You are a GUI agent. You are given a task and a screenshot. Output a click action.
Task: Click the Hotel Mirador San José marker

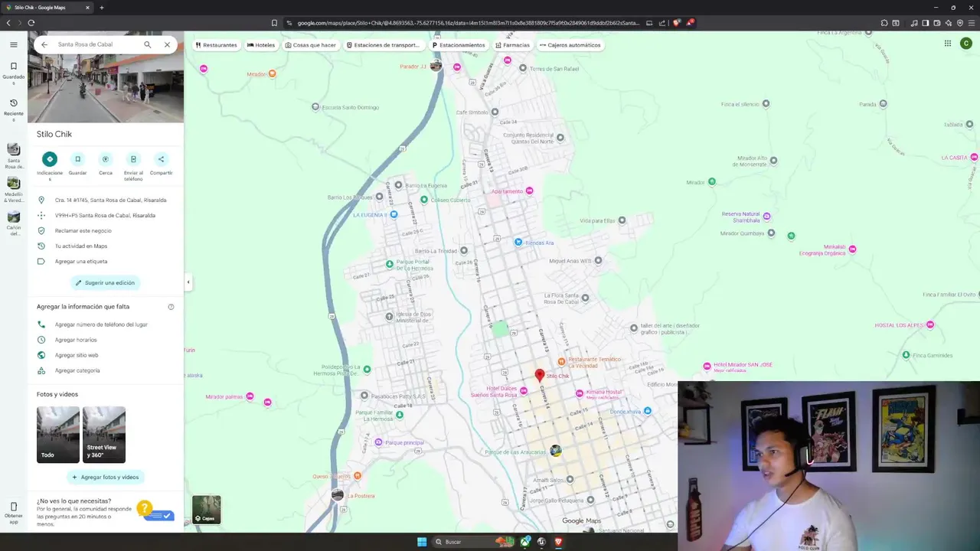(x=707, y=366)
